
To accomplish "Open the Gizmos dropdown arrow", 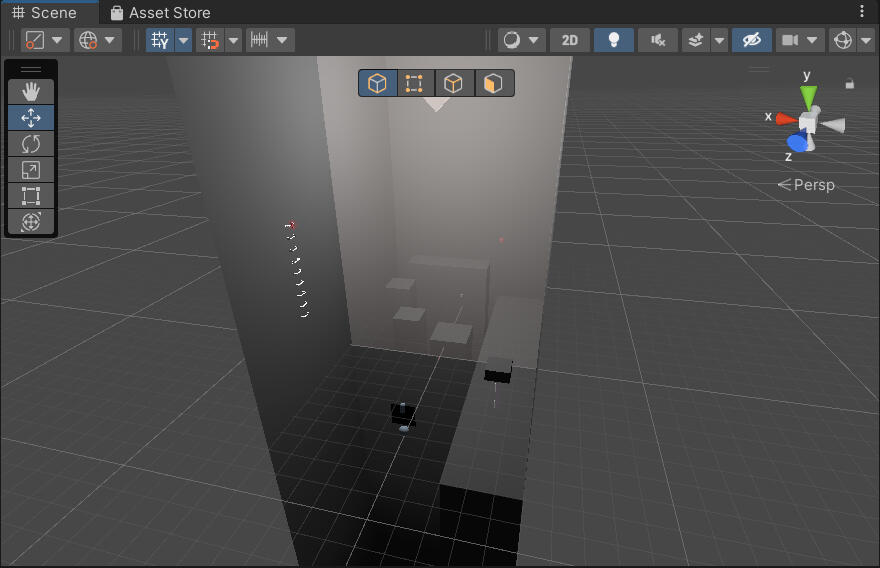I will pos(865,40).
